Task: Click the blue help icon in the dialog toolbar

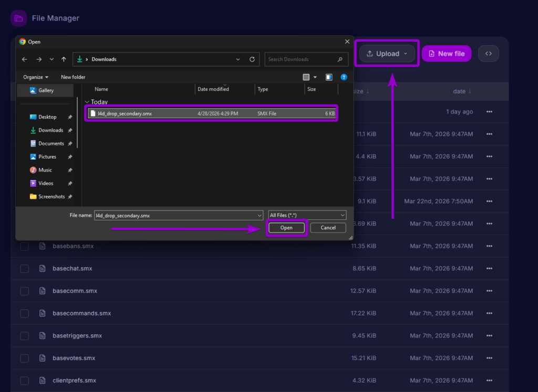Action: click(x=344, y=77)
